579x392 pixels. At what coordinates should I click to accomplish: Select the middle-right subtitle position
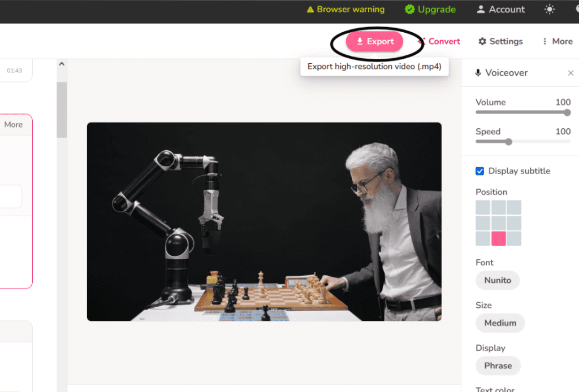[x=514, y=223]
